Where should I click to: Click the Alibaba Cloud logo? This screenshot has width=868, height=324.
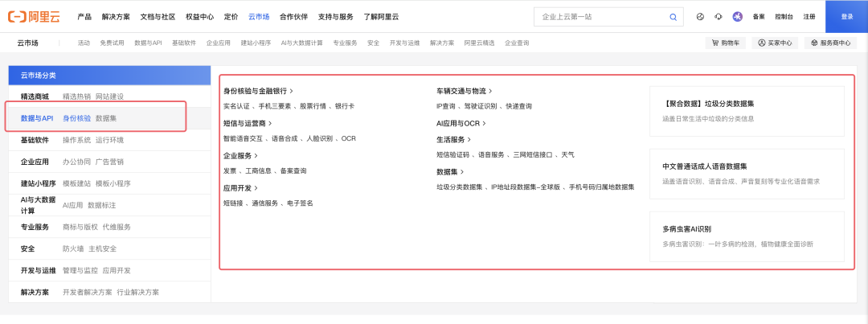[38, 16]
